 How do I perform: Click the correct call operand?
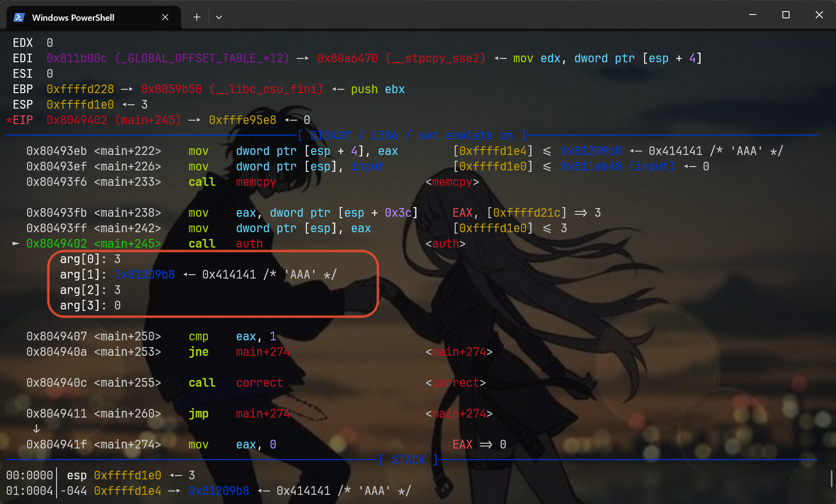tap(259, 383)
